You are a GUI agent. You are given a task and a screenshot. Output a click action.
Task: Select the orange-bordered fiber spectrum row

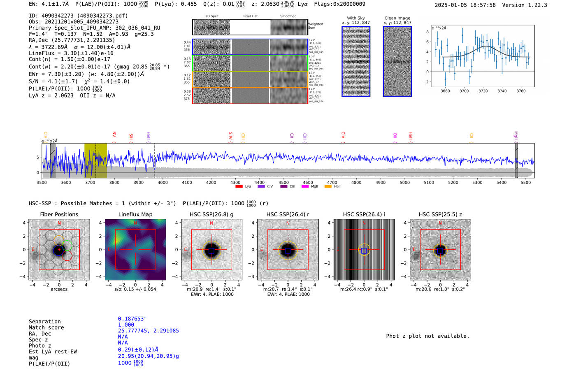[250, 79]
